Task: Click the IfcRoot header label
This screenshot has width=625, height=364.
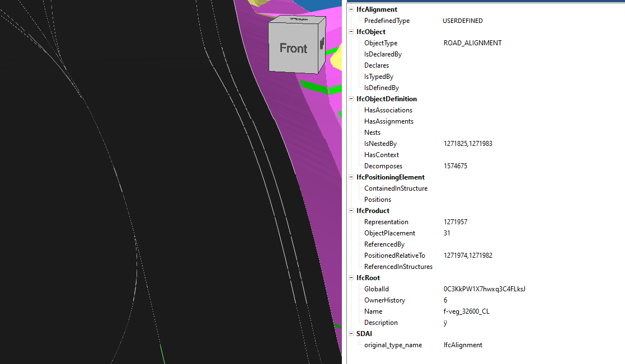Action: (x=368, y=277)
